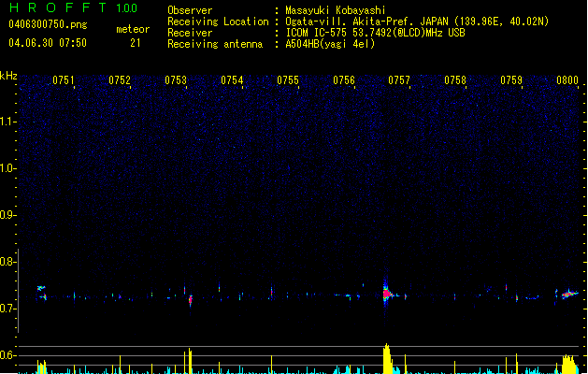Click the 0.7 frequency axis label
The image size is (588, 374).
pyautogui.click(x=7, y=309)
